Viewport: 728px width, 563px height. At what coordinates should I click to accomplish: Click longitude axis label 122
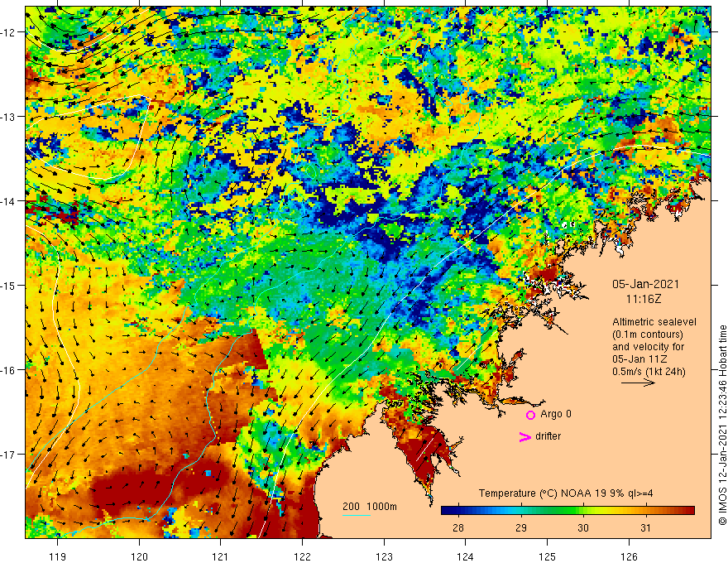302,556
